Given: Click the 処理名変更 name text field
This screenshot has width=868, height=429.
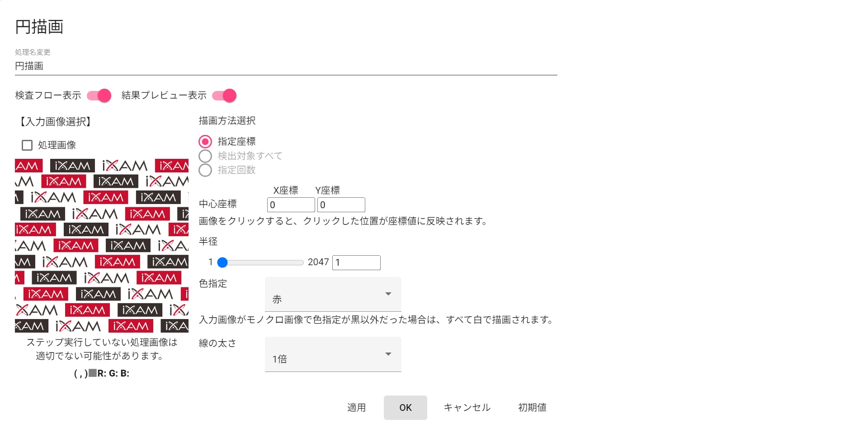Looking at the screenshot, I should click(286, 66).
